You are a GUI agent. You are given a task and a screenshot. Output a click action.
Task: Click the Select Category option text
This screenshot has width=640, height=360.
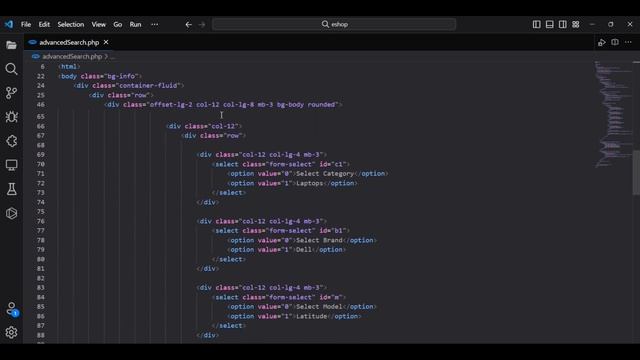[x=325, y=174]
